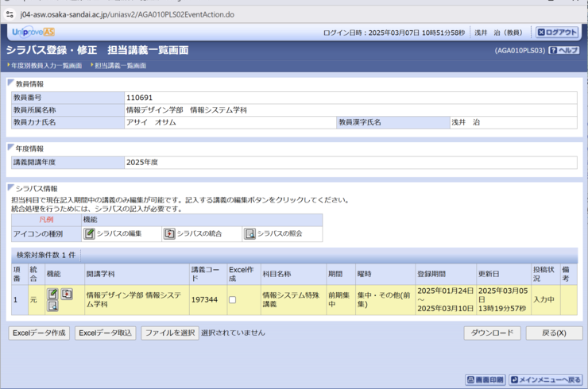
Task: Click the Excelデータ作成 button
Action: 39,333
